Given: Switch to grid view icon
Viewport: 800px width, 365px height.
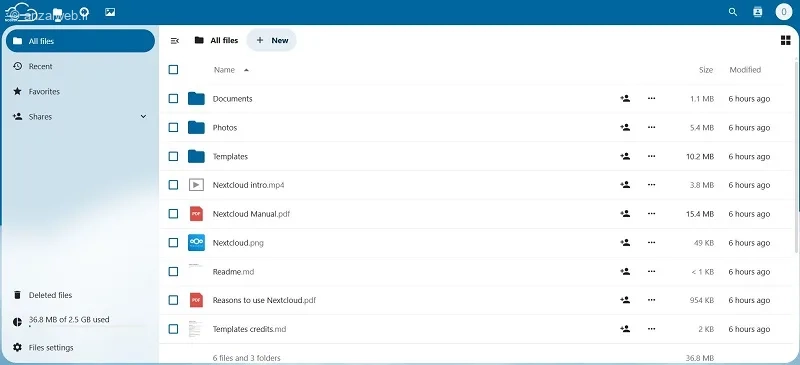Looking at the screenshot, I should click(785, 40).
